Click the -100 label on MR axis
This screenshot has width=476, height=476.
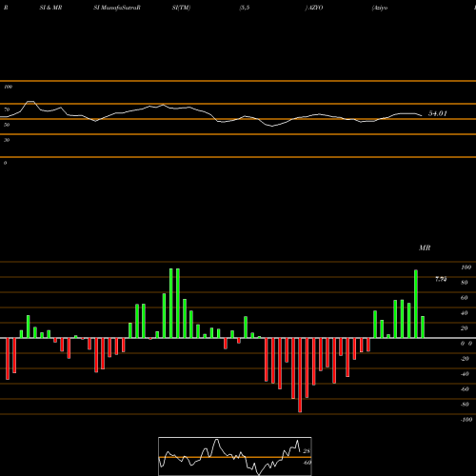[466, 420]
